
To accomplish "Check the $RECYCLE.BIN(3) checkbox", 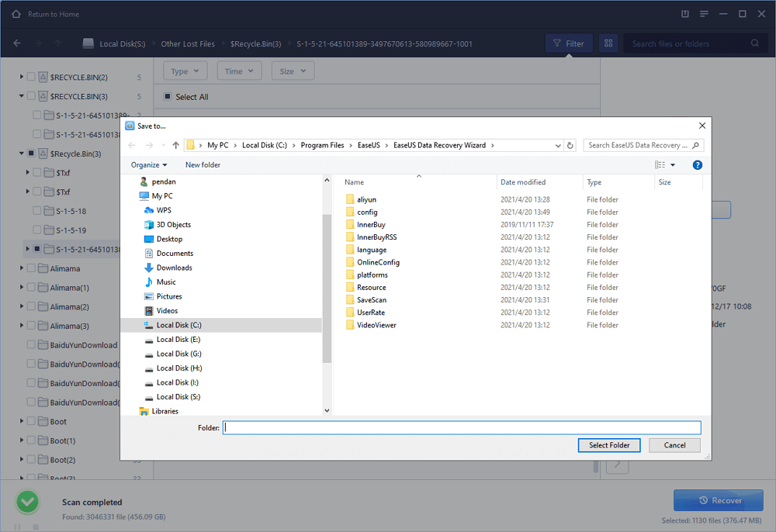I will (x=31, y=96).
